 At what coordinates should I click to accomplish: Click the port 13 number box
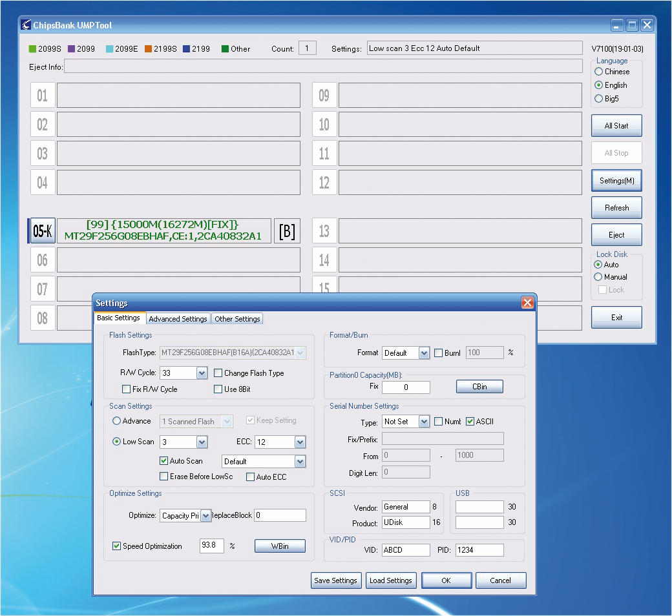(324, 231)
